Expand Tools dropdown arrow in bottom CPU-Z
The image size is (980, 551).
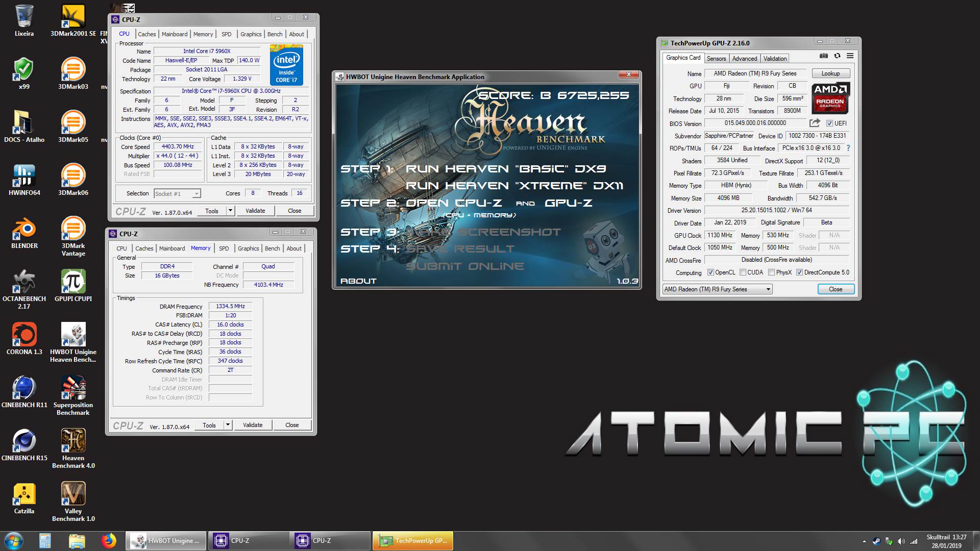click(x=228, y=425)
